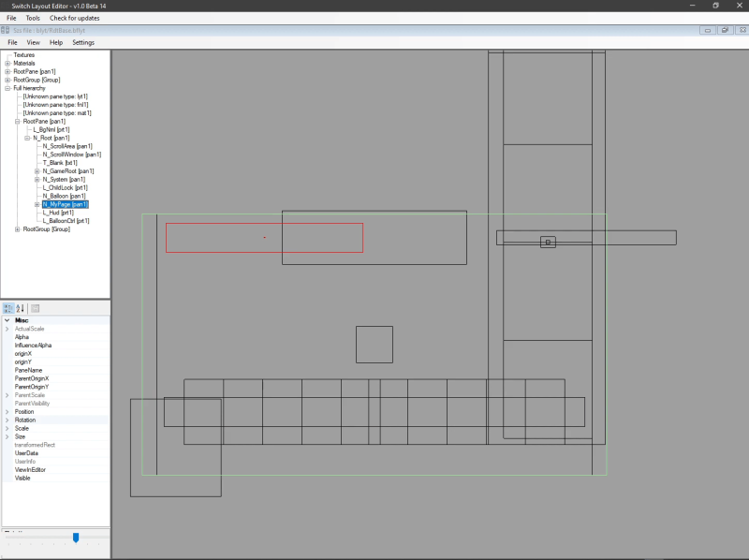Select L_Hud [prt1] in tree

click(x=58, y=213)
